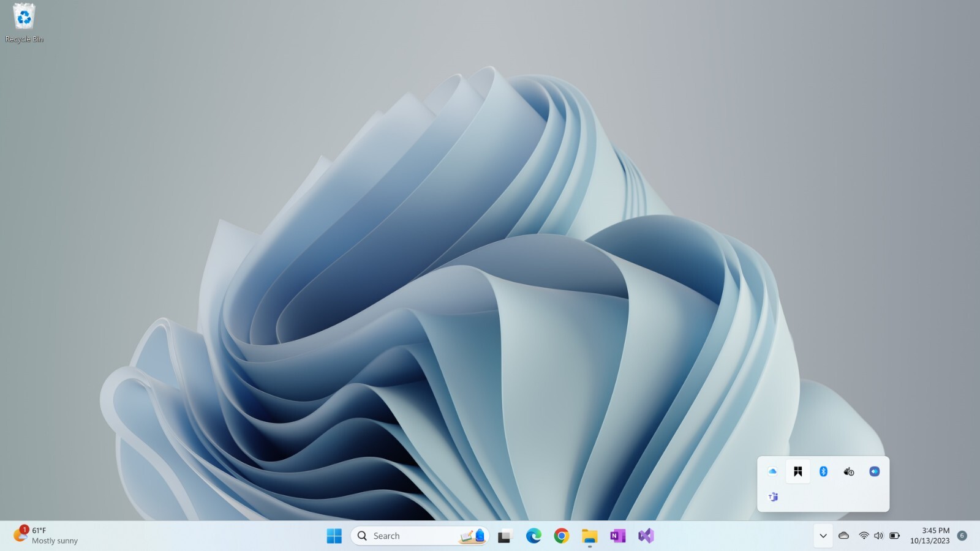Click the gray OneDrive cloud on taskbar
980x551 pixels.
point(843,536)
